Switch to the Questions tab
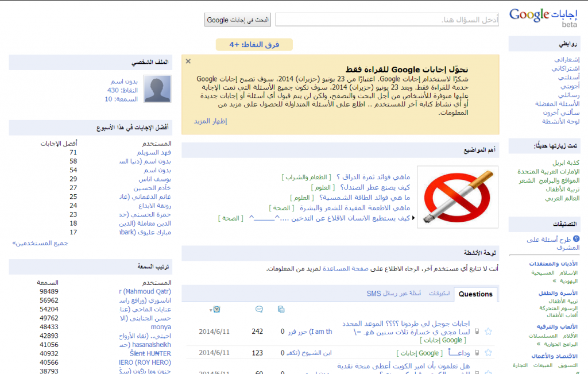The width and height of the screenshot is (588, 374). (475, 294)
